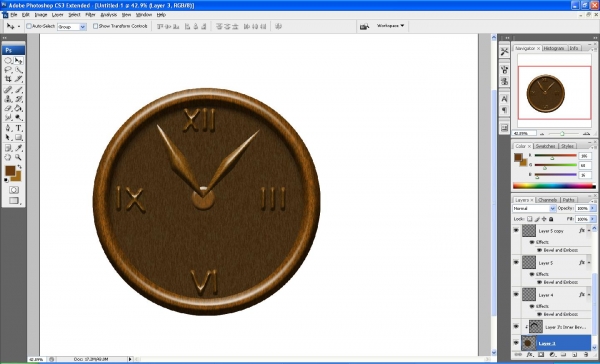The height and width of the screenshot is (364, 600).
Task: Switch to the Histogram tab
Action: point(554,48)
